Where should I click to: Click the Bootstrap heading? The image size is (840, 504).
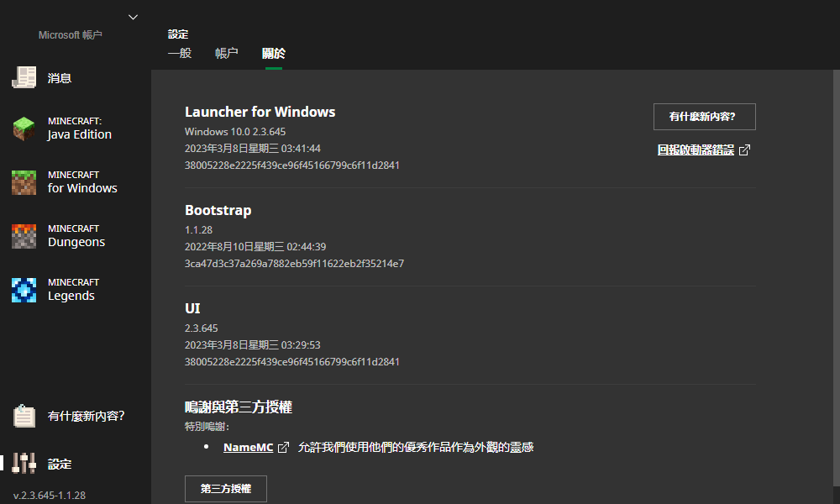coord(218,211)
